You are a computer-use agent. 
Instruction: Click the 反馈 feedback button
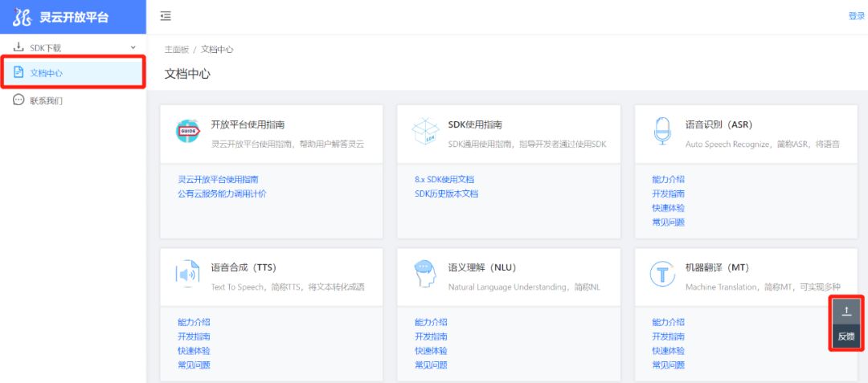(845, 336)
